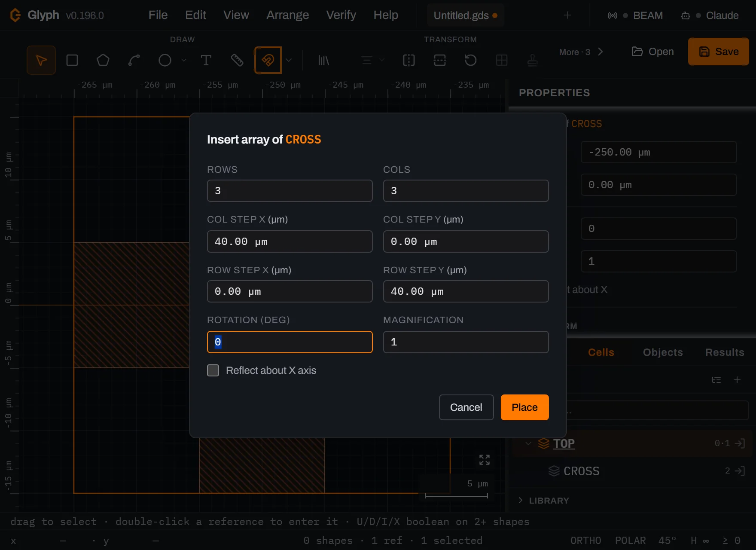Switch to the Cells tab
This screenshot has width=756, height=550.
pyautogui.click(x=601, y=352)
